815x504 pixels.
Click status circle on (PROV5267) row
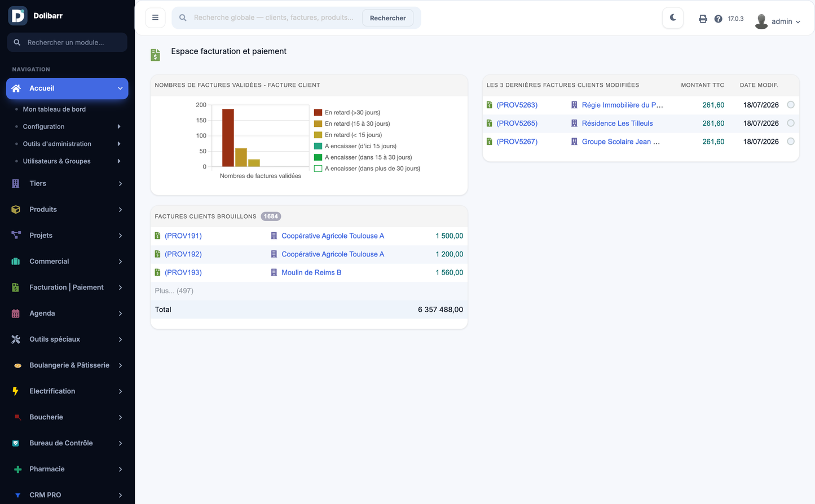791,142
